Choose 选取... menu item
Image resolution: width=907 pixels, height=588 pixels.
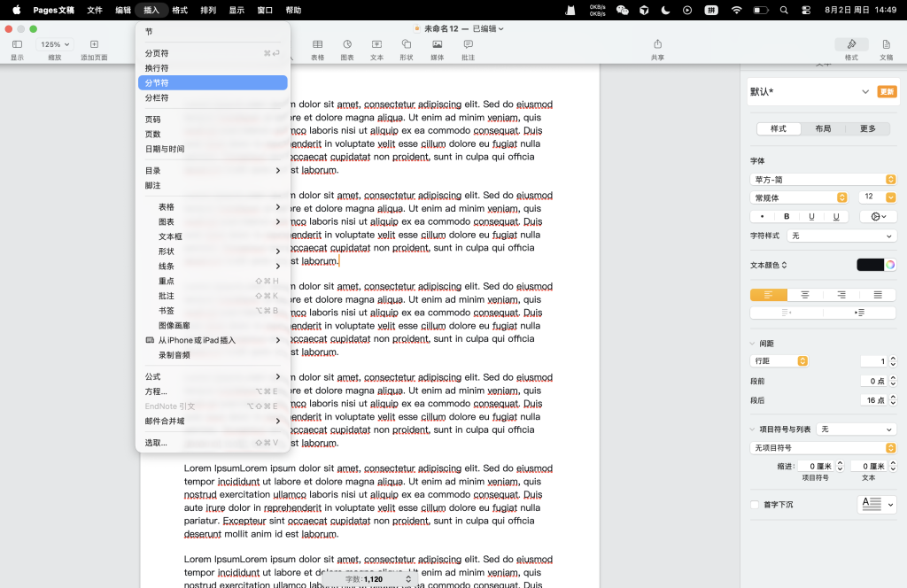point(213,443)
